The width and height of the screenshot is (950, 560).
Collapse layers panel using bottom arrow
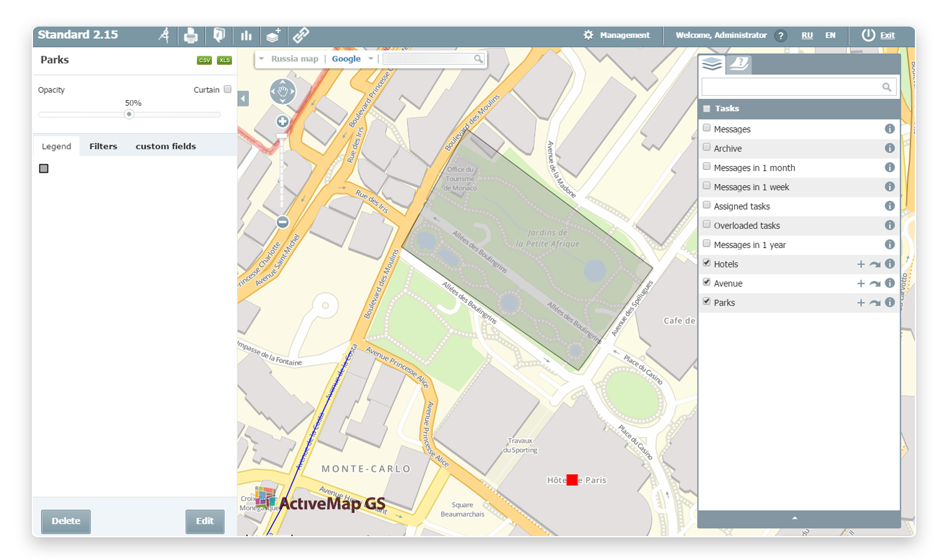tap(794, 518)
